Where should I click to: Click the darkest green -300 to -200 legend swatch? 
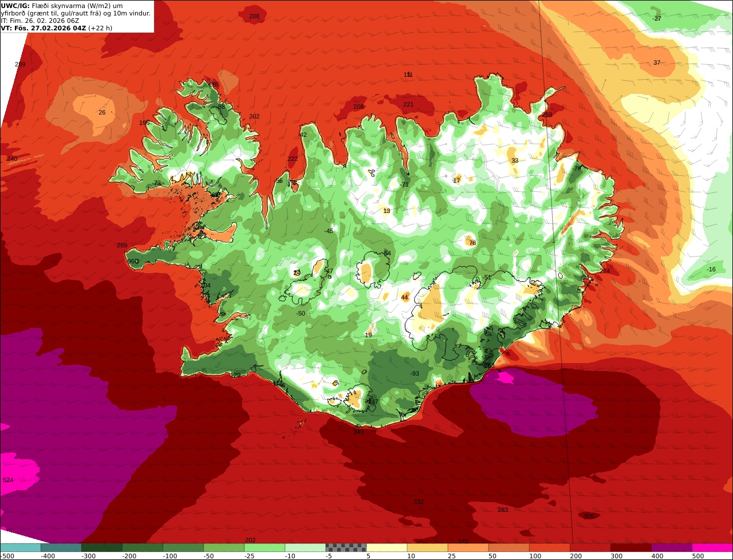pos(101,547)
